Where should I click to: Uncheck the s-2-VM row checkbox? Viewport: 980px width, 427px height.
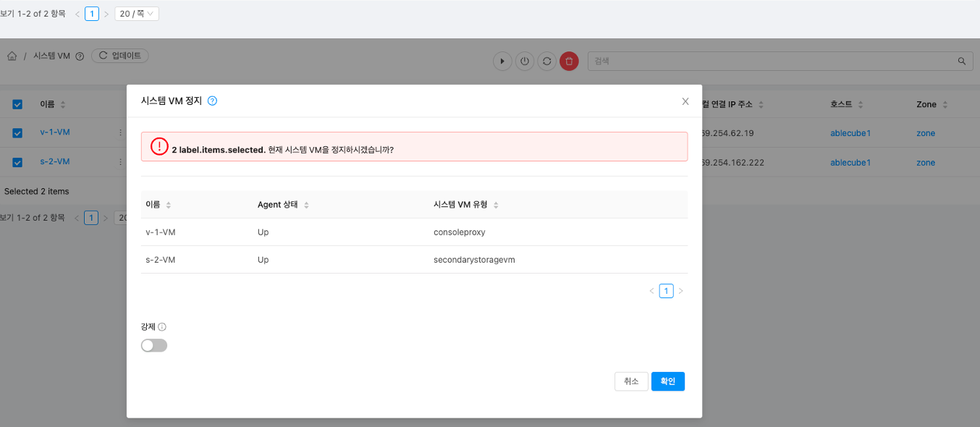[17, 162]
